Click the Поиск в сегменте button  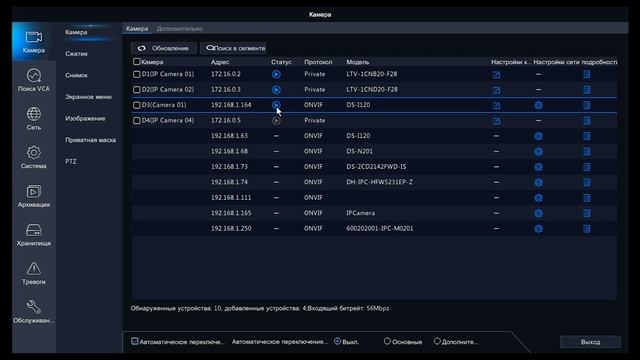pos(233,48)
